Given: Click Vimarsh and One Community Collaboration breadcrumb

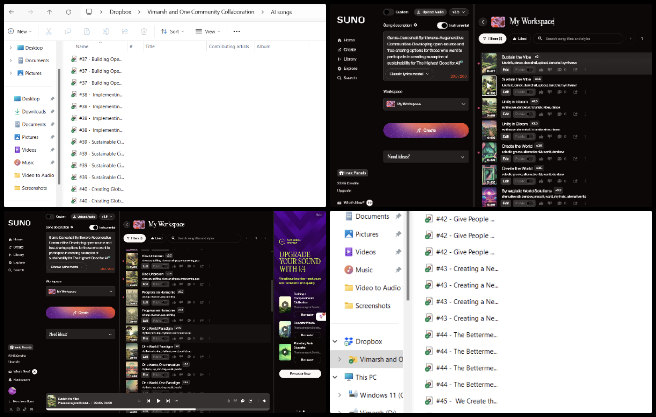Looking at the screenshot, I should (x=201, y=12).
